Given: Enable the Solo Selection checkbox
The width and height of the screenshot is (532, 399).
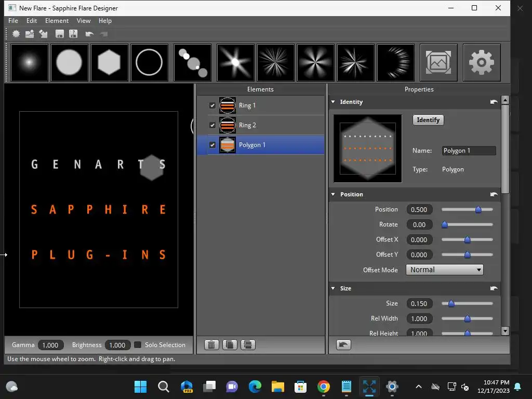Looking at the screenshot, I should [137, 345].
